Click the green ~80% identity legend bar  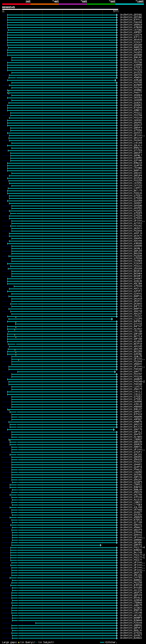(x=101, y=4)
